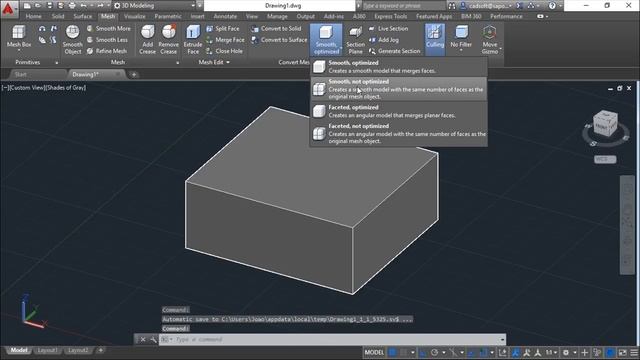Click the Undo arrow in quick access toolbar
This screenshot has height=360, width=640.
coord(83,6)
